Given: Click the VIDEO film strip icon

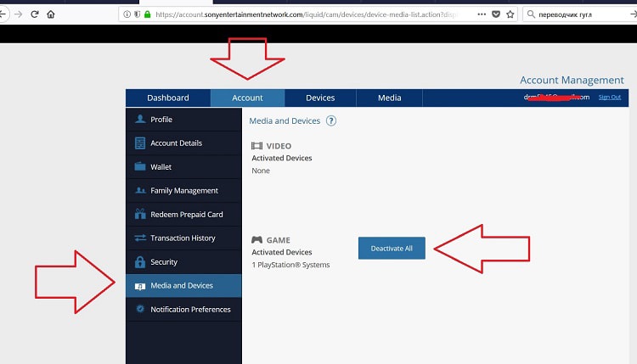Looking at the screenshot, I should [256, 146].
